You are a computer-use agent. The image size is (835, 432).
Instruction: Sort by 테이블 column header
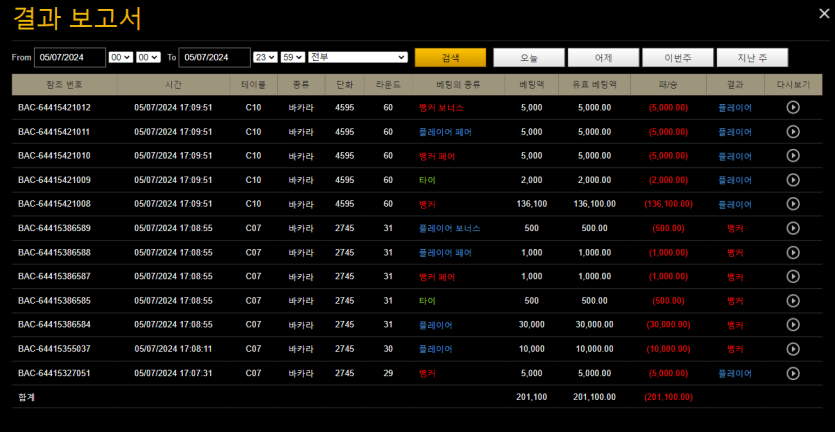(x=253, y=85)
